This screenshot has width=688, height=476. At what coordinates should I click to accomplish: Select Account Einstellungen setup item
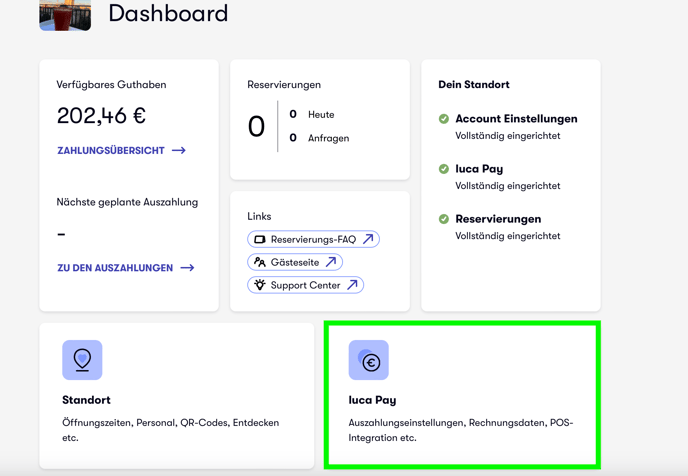(508, 127)
